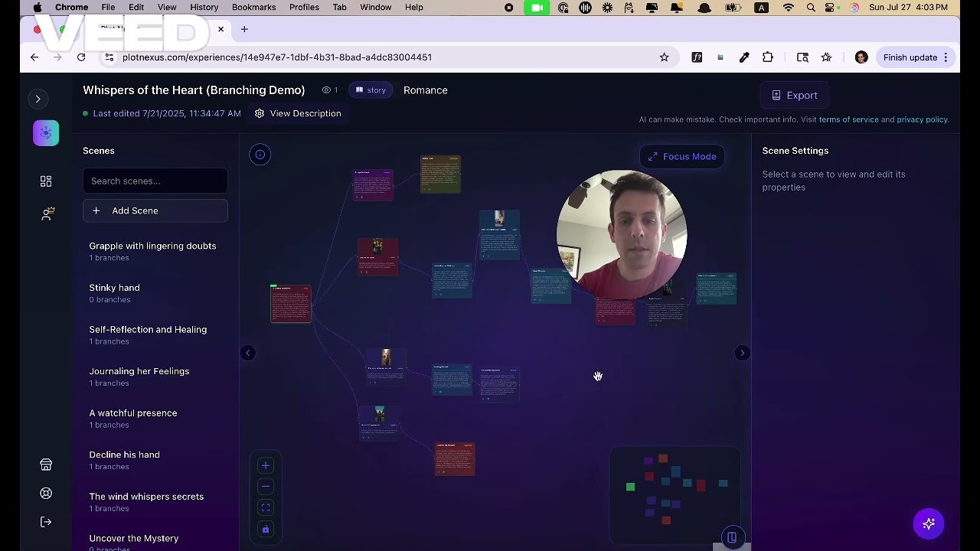
Task: Enable Focus Mode
Action: [x=681, y=156]
